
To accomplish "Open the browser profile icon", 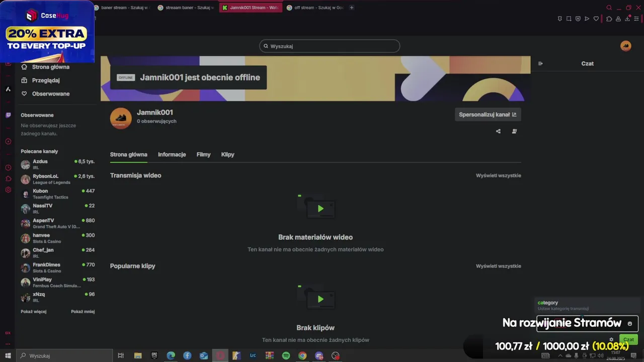I will click(x=618, y=19).
